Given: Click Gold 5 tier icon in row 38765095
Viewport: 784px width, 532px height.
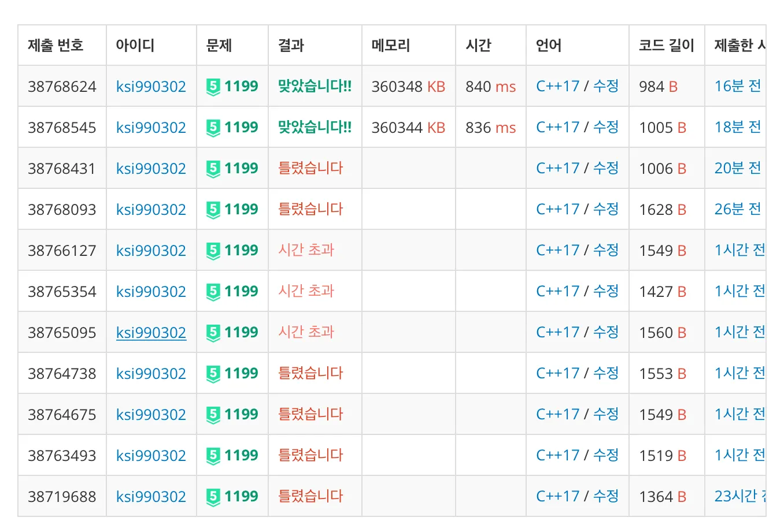Looking at the screenshot, I should 213,333.
